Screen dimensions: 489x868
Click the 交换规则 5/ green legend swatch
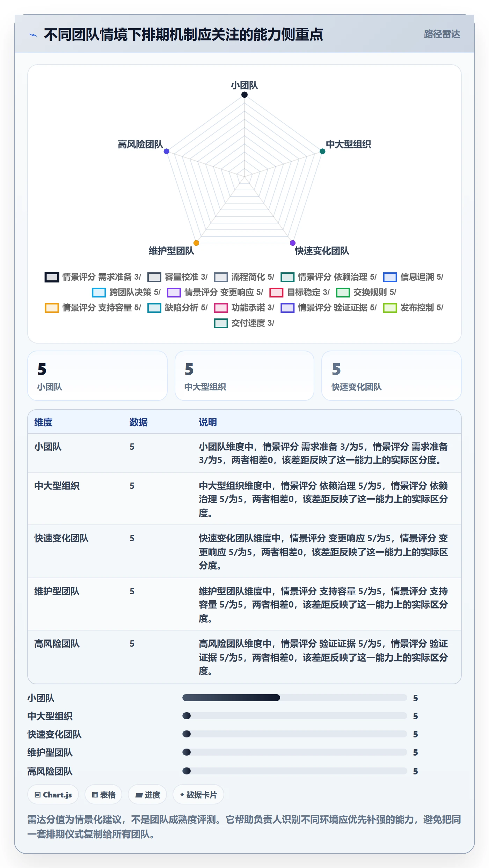(343, 292)
